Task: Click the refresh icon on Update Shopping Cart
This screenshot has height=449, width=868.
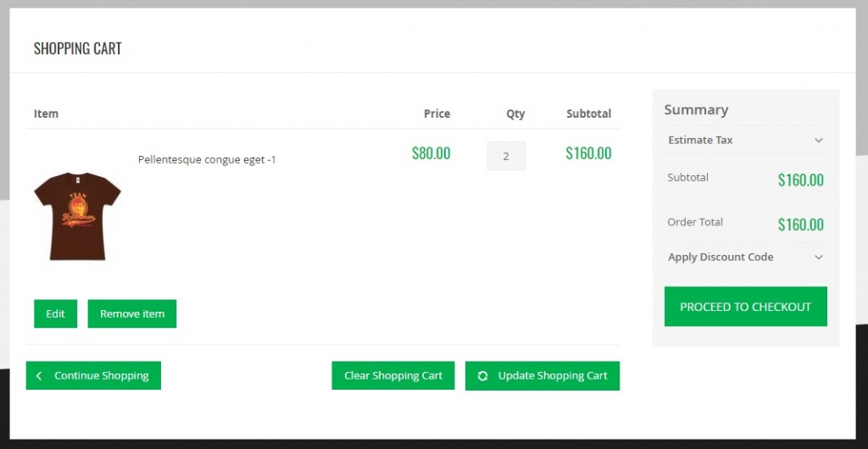Action: tap(482, 375)
